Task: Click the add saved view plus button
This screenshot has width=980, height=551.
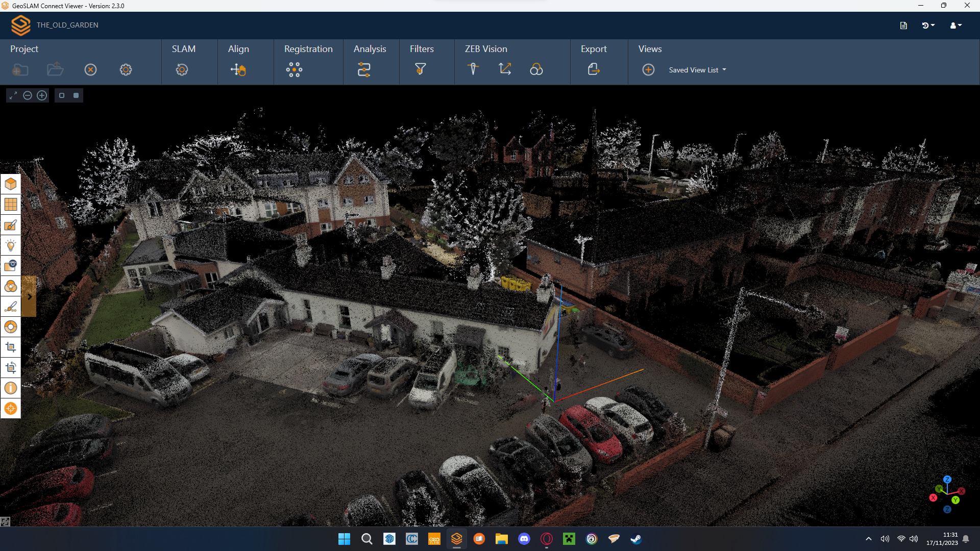Action: [x=648, y=70]
